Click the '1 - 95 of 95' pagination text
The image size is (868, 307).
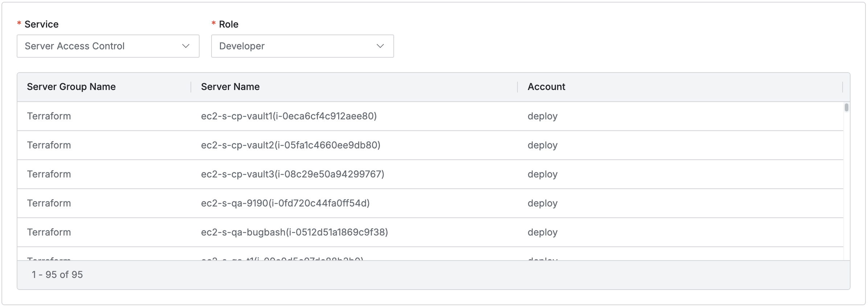[x=57, y=275]
